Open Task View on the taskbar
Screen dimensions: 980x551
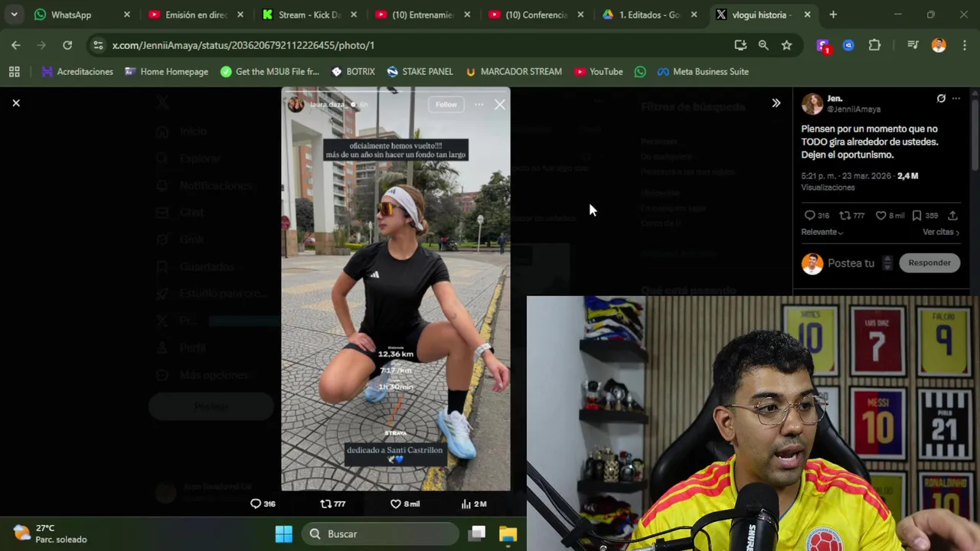tap(477, 533)
